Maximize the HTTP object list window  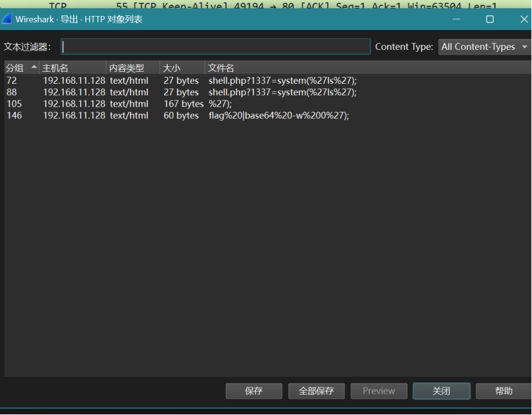click(490, 19)
